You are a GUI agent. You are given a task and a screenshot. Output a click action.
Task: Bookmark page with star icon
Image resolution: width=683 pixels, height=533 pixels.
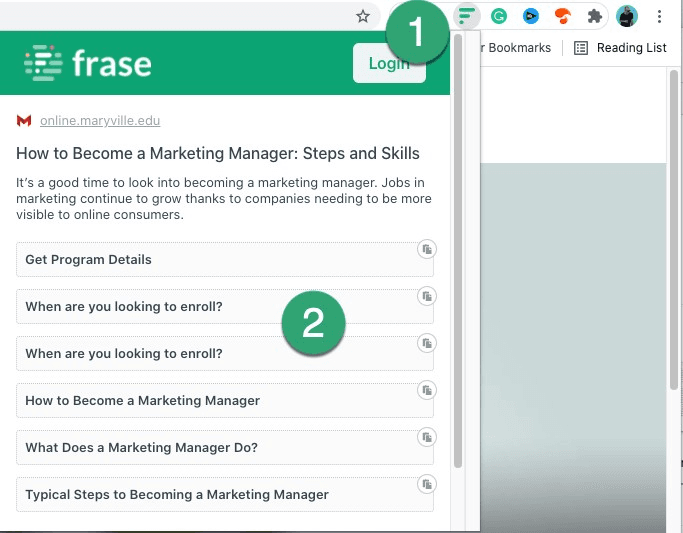tap(362, 17)
